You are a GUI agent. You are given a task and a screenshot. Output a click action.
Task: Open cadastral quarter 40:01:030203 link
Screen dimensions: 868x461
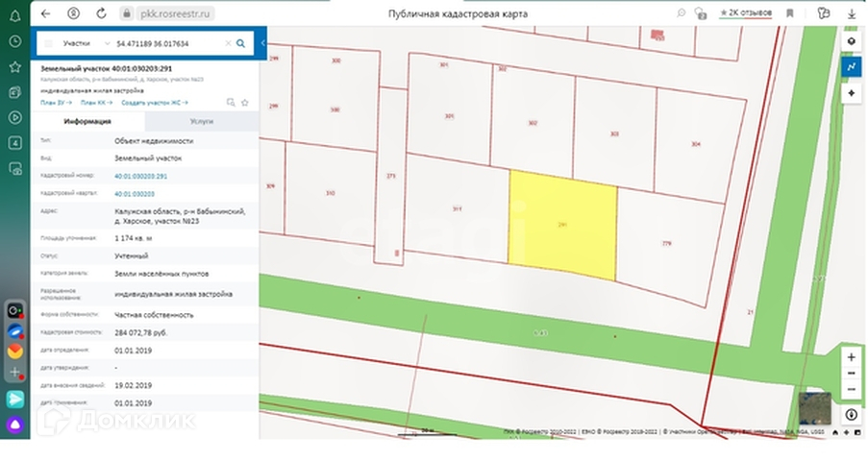(x=135, y=194)
